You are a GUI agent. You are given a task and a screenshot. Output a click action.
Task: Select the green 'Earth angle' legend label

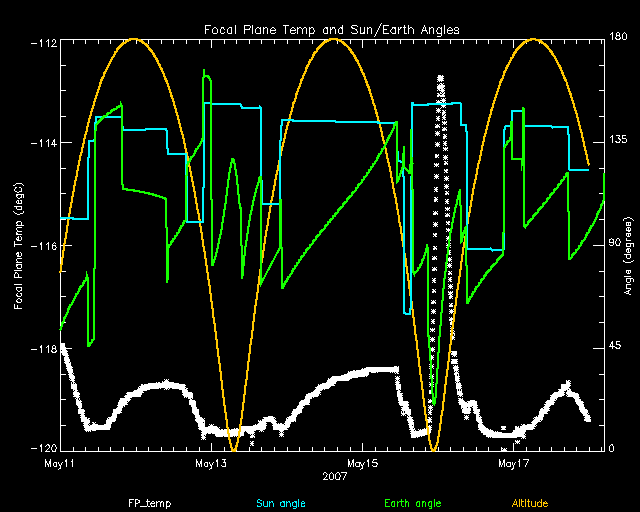tap(413, 502)
